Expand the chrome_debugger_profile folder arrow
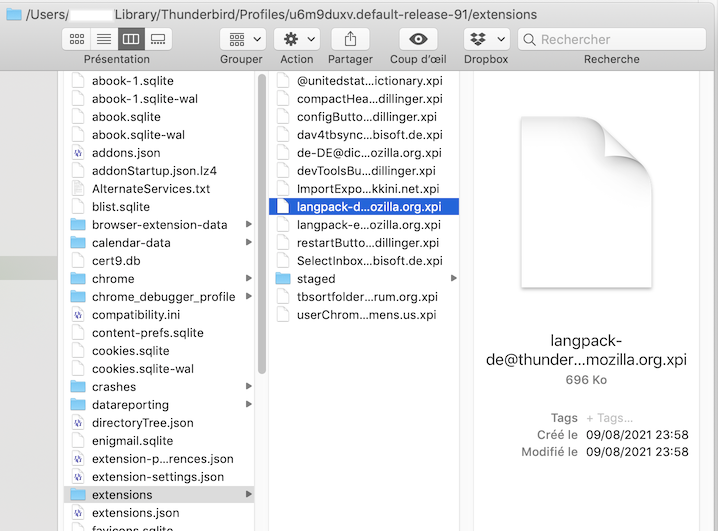 coord(248,297)
